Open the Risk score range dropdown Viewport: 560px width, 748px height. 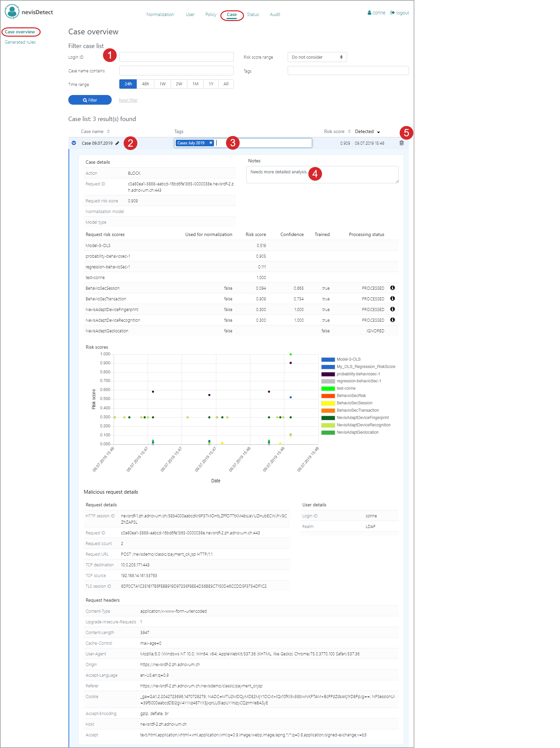[x=317, y=57]
